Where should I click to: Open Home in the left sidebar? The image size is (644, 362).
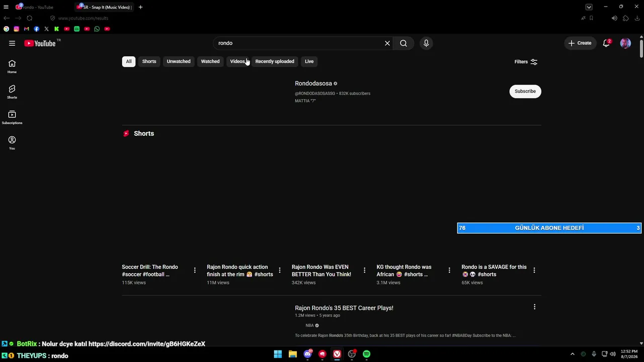coord(12,66)
